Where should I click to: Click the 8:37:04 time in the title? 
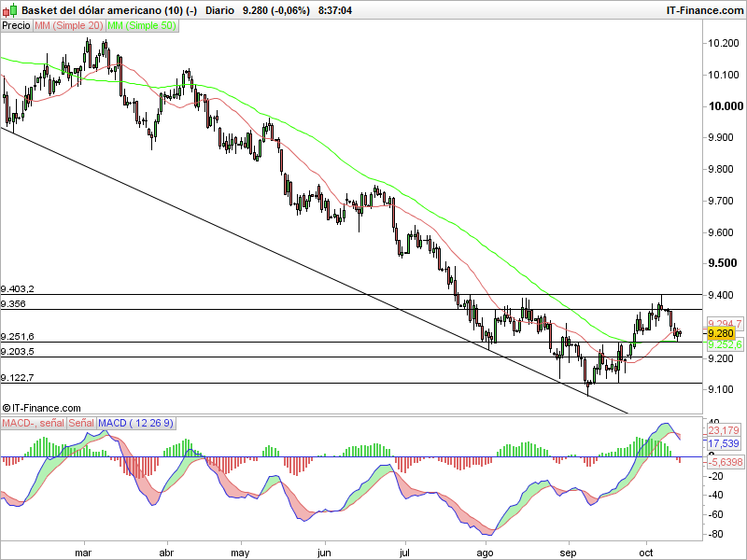[x=335, y=10]
